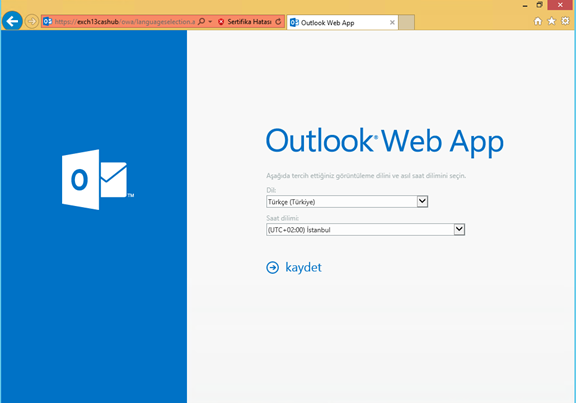The image size is (576, 403).
Task: Go back with the browser back arrow
Action: 12,21
